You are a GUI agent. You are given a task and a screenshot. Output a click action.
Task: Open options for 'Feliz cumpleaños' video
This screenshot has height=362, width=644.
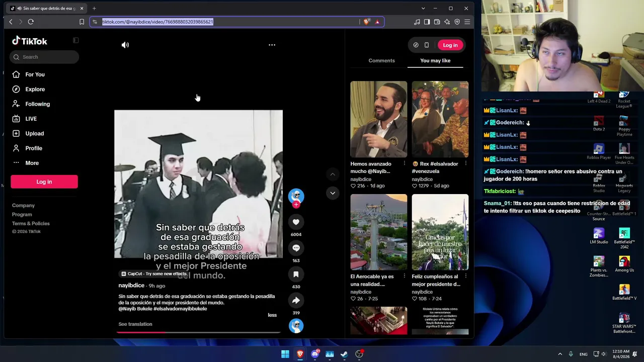pyautogui.click(x=465, y=276)
